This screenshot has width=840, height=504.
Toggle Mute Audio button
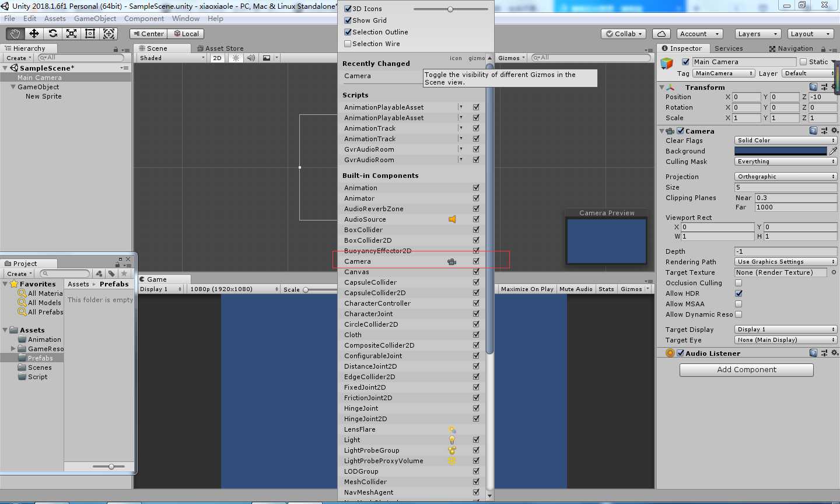pyautogui.click(x=576, y=289)
